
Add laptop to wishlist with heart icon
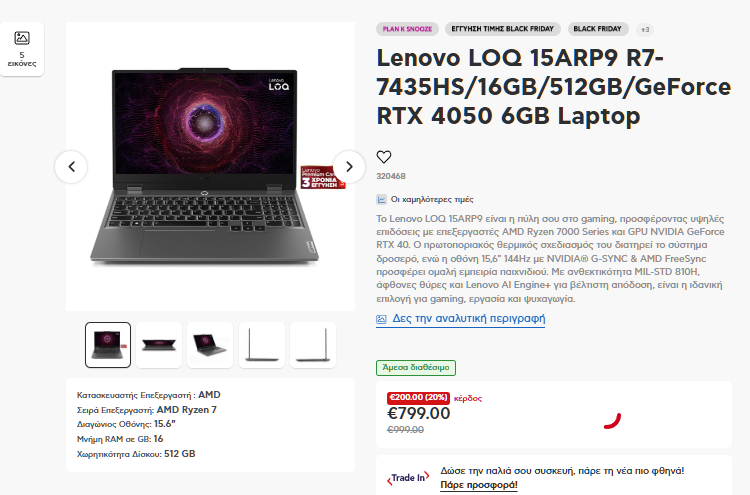384,156
